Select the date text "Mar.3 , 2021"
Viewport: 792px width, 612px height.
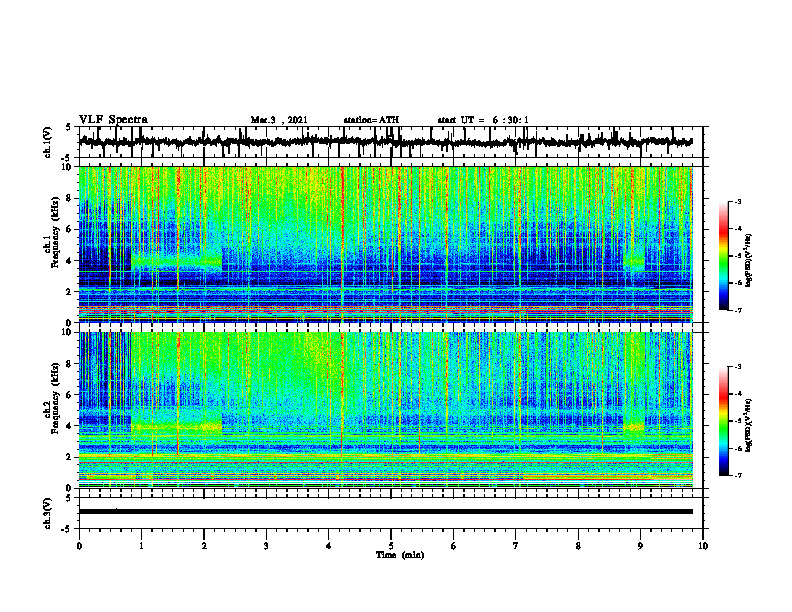coord(279,120)
